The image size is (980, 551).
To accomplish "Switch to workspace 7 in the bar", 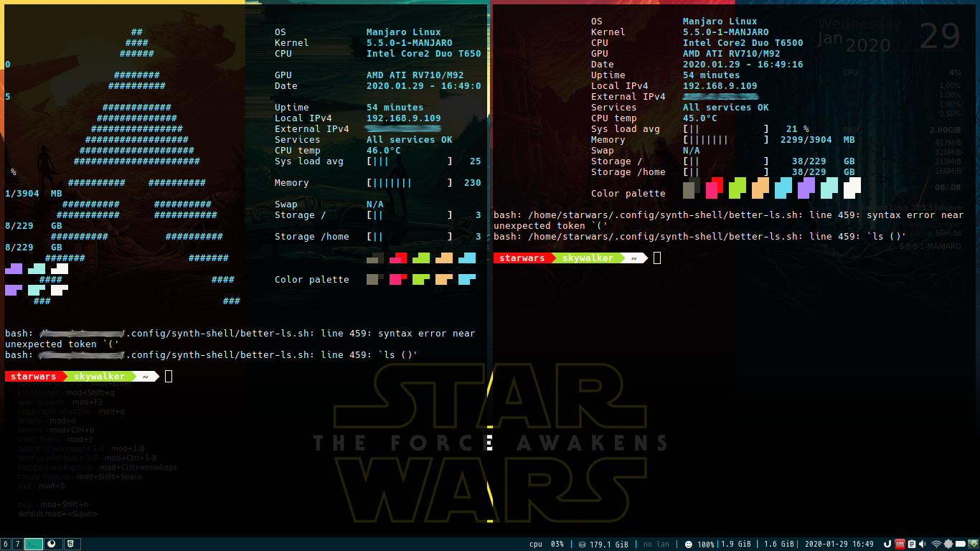I will click(x=17, y=544).
